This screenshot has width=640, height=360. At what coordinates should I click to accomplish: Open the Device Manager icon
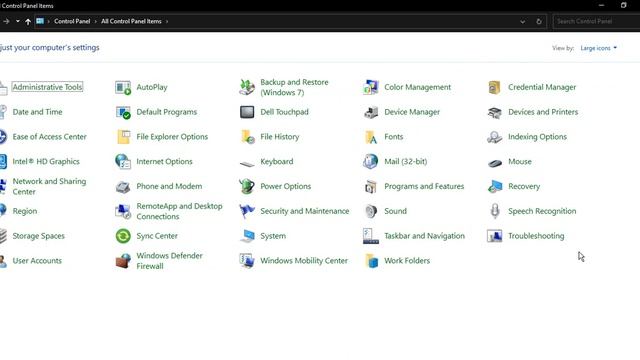371,112
